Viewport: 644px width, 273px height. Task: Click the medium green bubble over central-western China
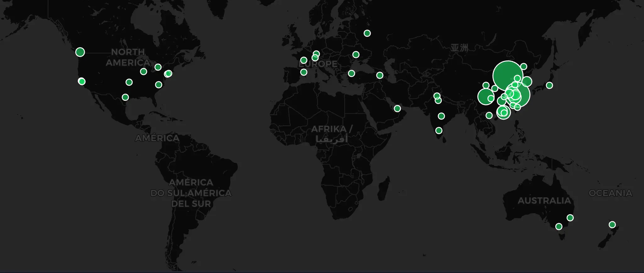(x=486, y=97)
